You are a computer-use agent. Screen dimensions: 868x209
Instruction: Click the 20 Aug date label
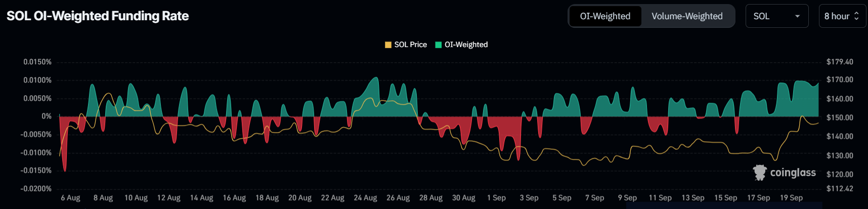pyautogui.click(x=300, y=198)
